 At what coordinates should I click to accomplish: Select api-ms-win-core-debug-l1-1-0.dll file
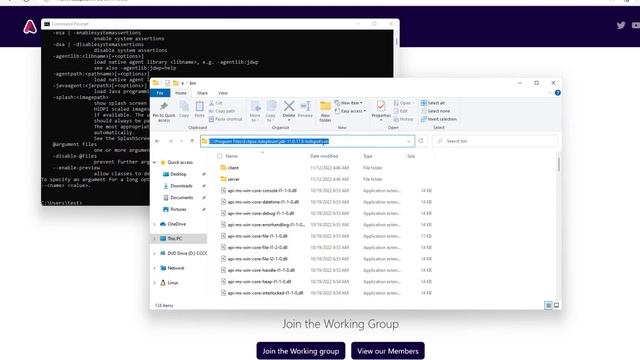pos(260,213)
